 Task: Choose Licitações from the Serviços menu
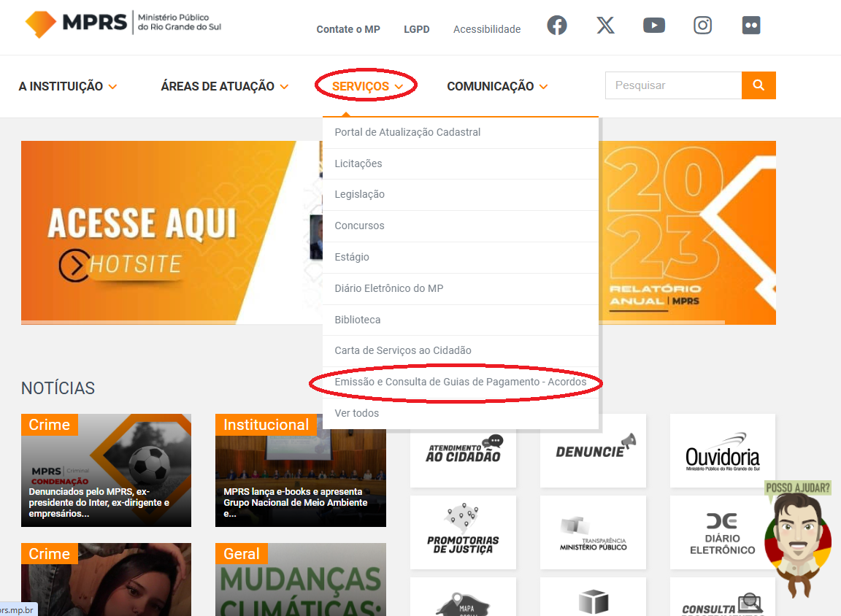click(x=358, y=163)
